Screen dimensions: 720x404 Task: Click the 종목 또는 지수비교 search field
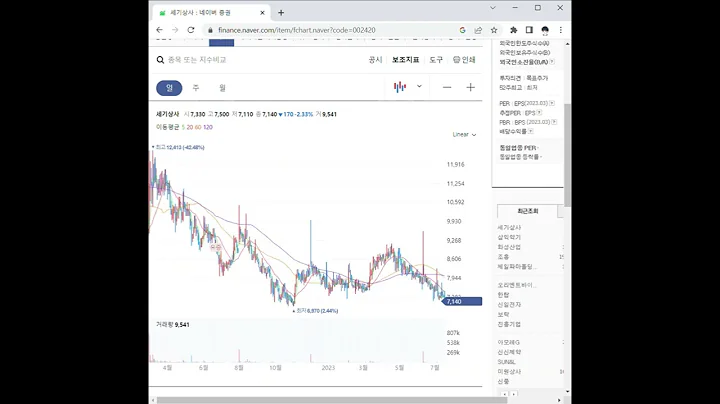(x=197, y=60)
